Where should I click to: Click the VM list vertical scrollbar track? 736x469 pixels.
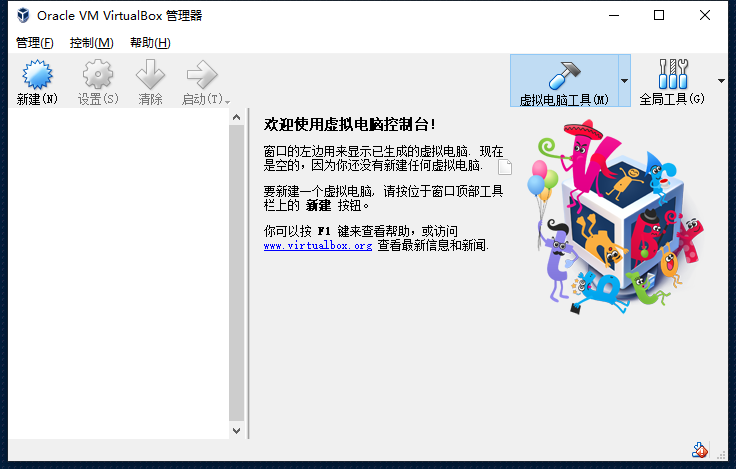[x=237, y=273]
